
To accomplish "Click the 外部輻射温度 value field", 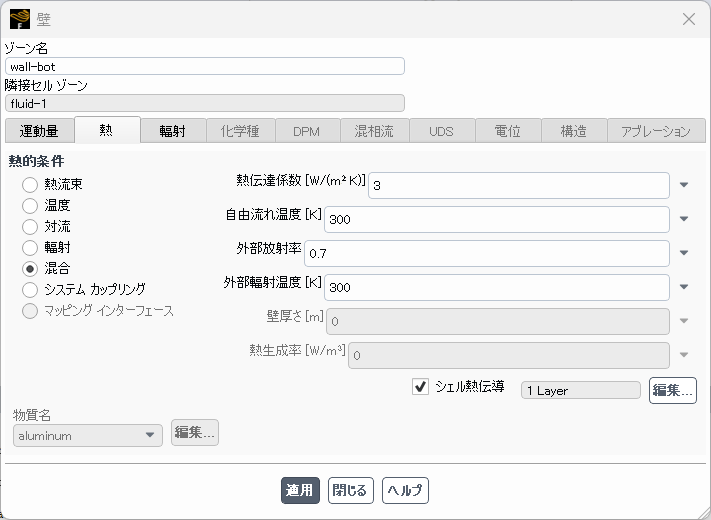I will tap(497, 287).
